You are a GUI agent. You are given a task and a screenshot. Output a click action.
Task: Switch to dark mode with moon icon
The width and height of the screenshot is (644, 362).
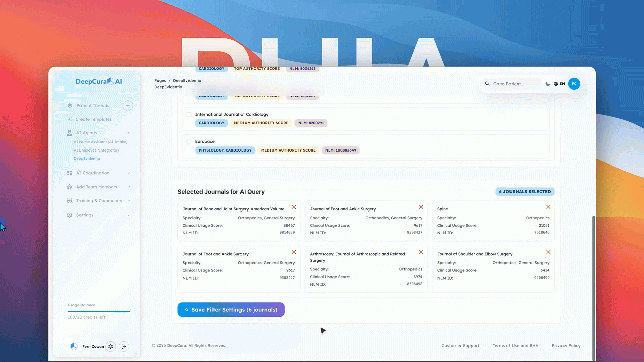[x=548, y=84]
